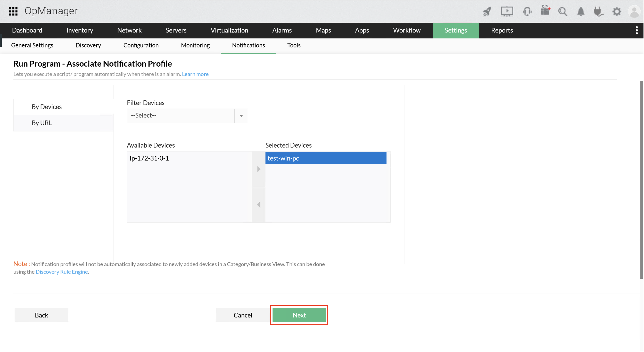The width and height of the screenshot is (644, 352).
Task: Open the Discovery submenu
Action: click(88, 45)
